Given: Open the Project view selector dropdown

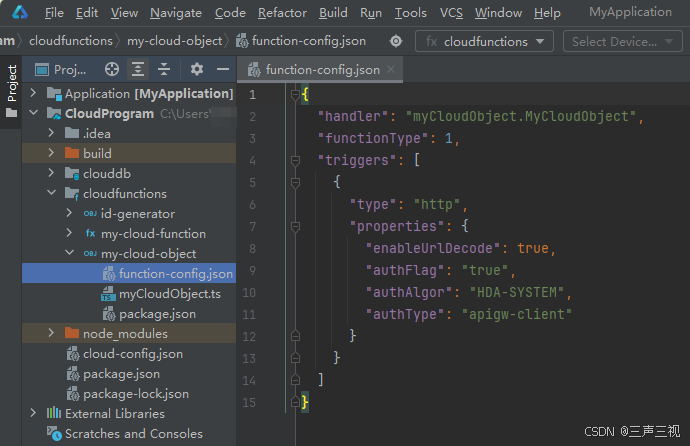Looking at the screenshot, I should click(x=61, y=69).
